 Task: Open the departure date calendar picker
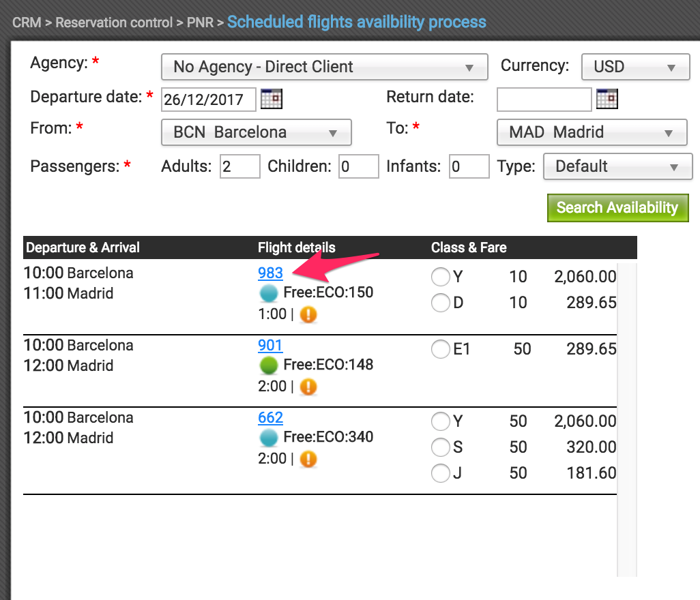(x=272, y=99)
